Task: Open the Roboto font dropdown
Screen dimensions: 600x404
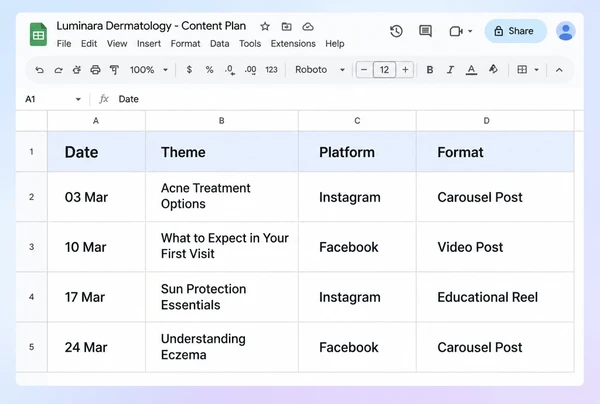Action: point(320,70)
